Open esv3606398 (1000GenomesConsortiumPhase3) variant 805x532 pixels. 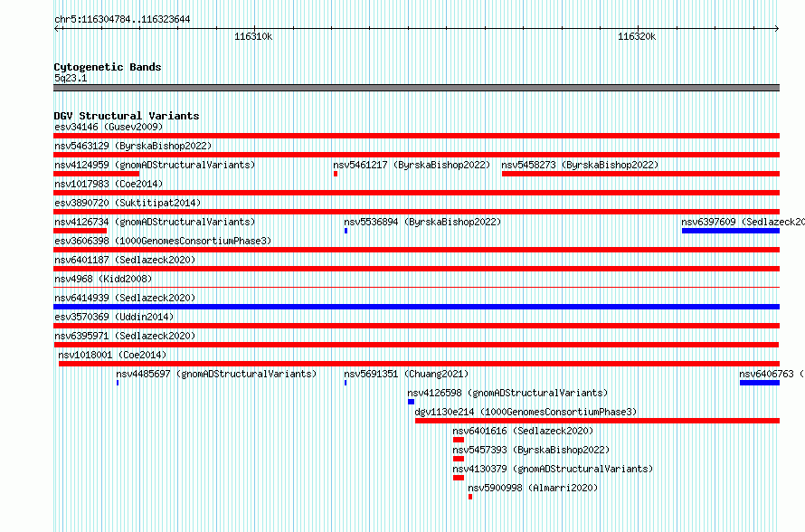tap(163, 241)
